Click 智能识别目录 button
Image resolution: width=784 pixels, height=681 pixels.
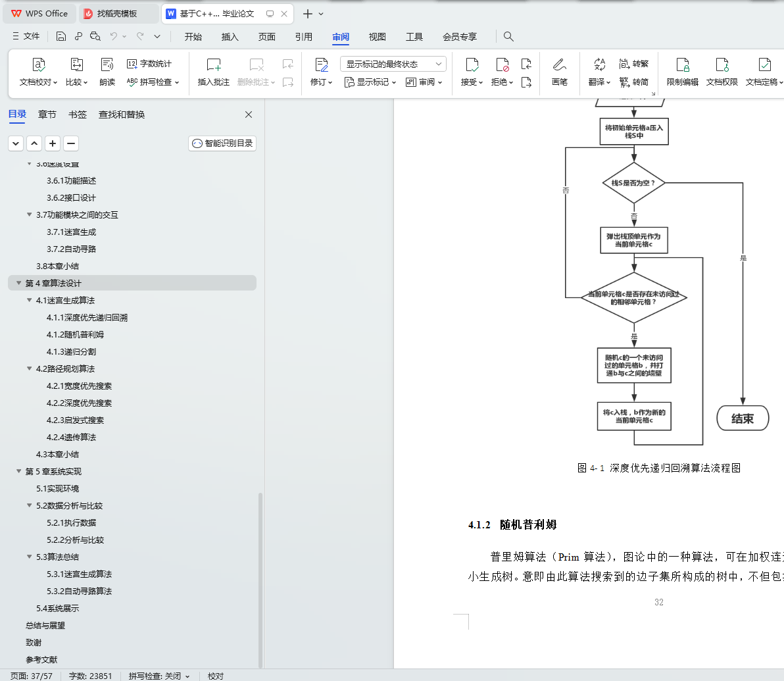point(222,143)
